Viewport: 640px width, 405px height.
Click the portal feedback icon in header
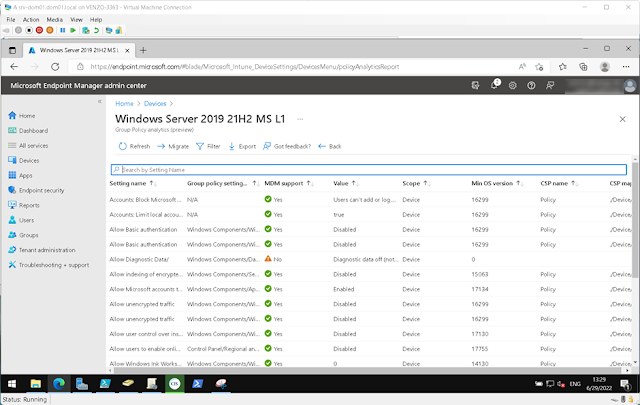coord(550,85)
